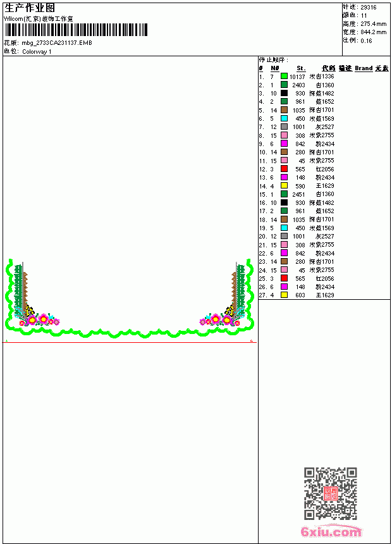Click the right corner flower cluster
Image resolution: width=392 pixels, height=544 pixels.
[x=220, y=319]
